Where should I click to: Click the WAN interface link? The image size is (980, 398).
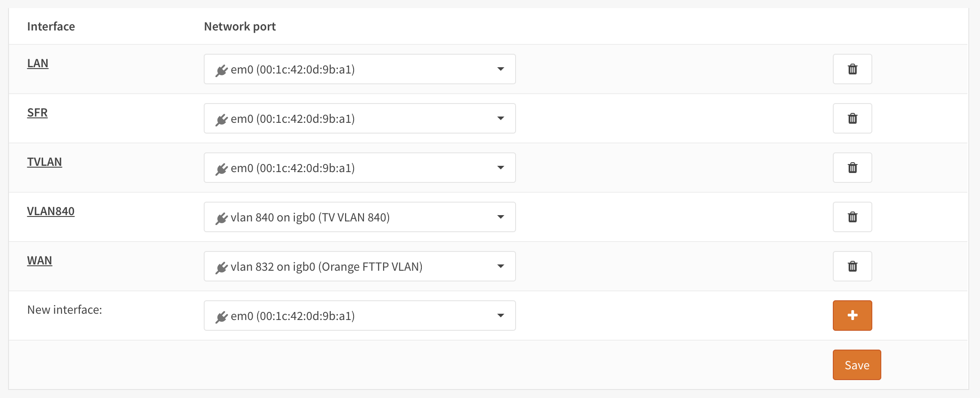39,260
